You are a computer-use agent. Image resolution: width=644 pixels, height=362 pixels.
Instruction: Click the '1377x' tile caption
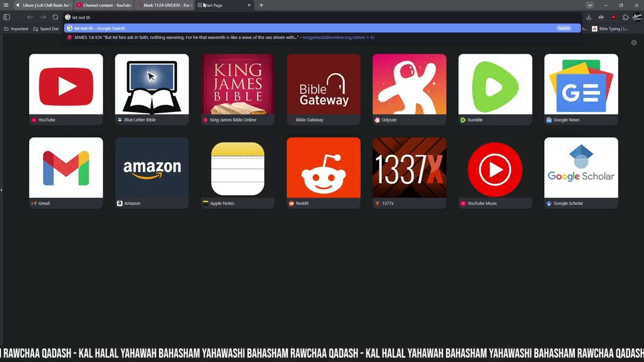coord(388,203)
